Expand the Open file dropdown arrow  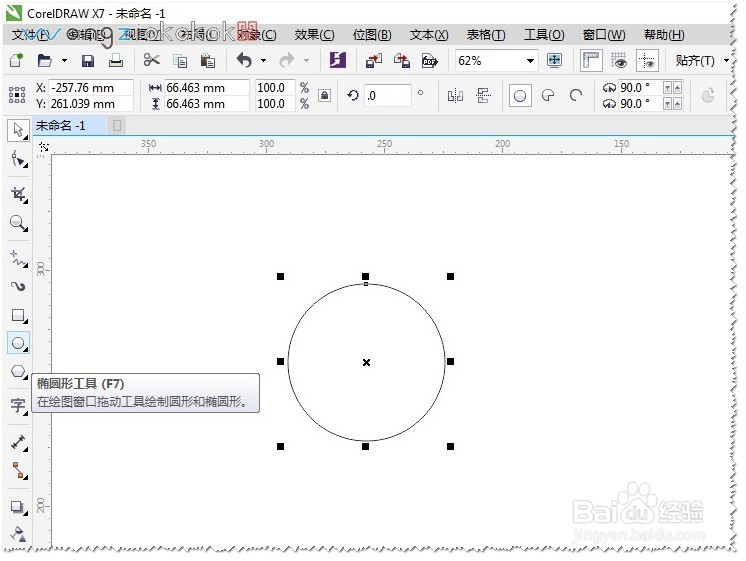coord(64,61)
